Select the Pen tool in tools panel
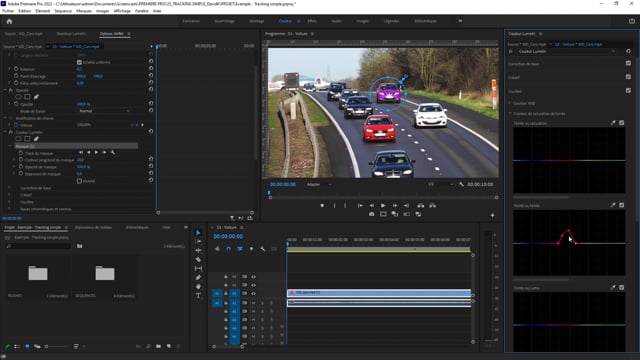640x360 pixels. [198, 278]
